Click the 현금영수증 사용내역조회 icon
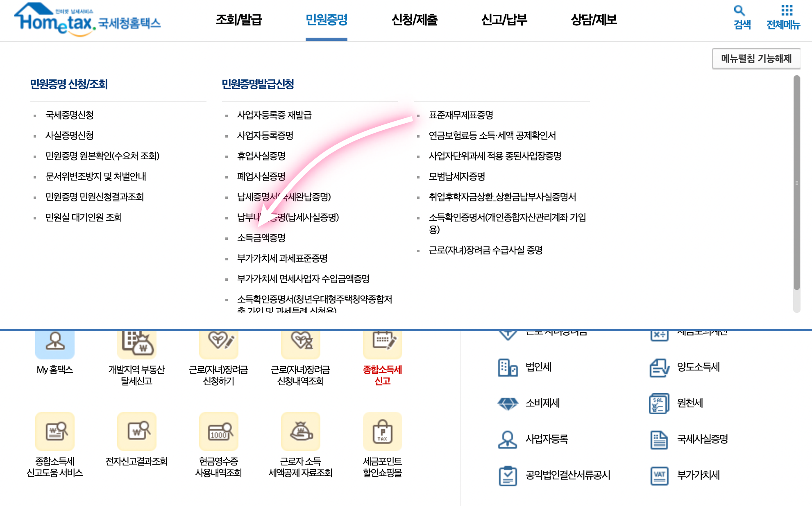The width and height of the screenshot is (812, 506). pos(219,431)
